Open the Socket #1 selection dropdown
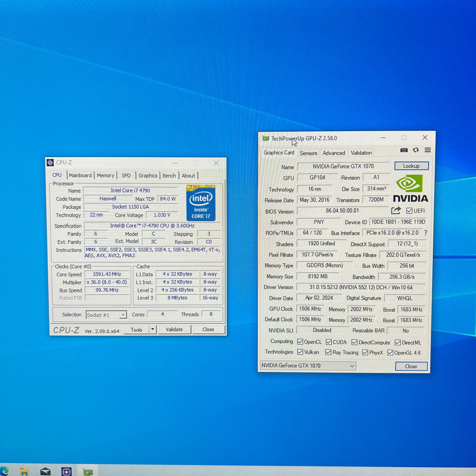Image resolution: width=476 pixels, height=476 pixels. pos(106,315)
